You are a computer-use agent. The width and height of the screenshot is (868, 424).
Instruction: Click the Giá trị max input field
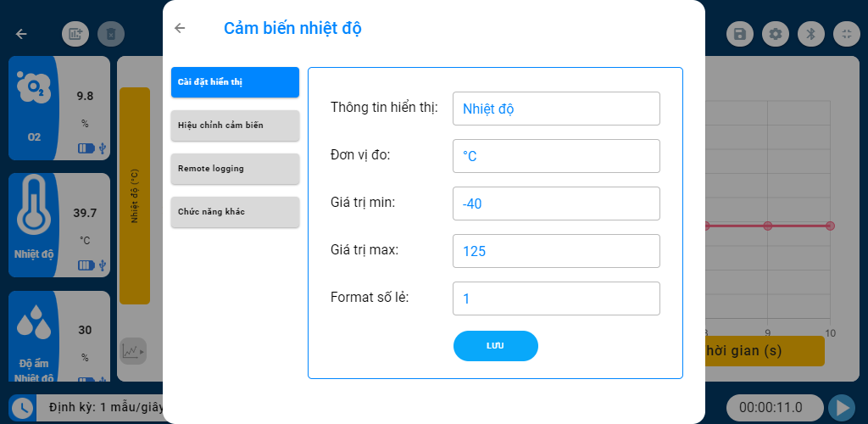pyautogui.click(x=556, y=251)
